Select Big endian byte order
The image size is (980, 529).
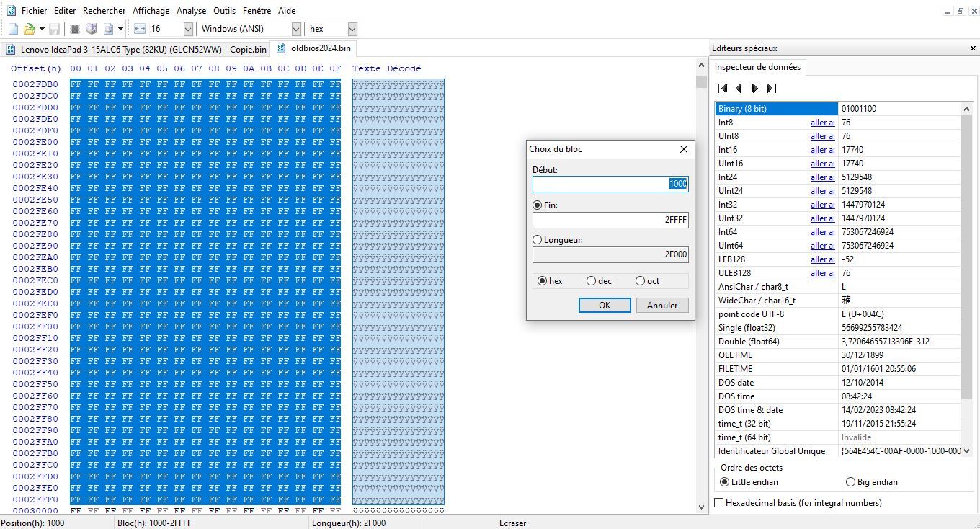[x=851, y=482]
